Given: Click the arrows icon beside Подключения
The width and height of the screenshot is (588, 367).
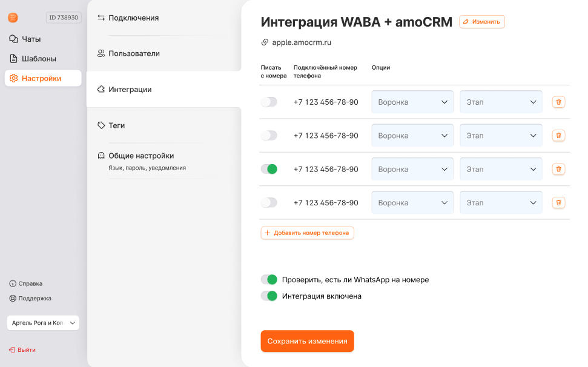Looking at the screenshot, I should tap(101, 18).
